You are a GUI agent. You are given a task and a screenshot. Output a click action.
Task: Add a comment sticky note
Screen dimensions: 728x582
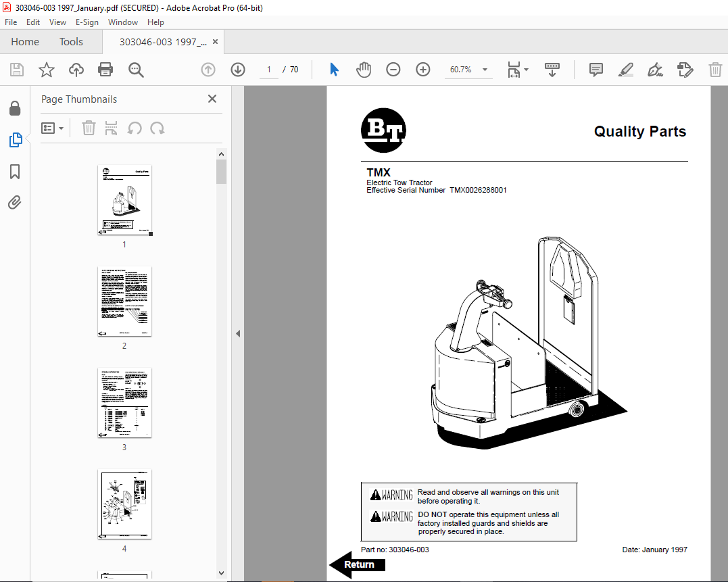point(596,70)
